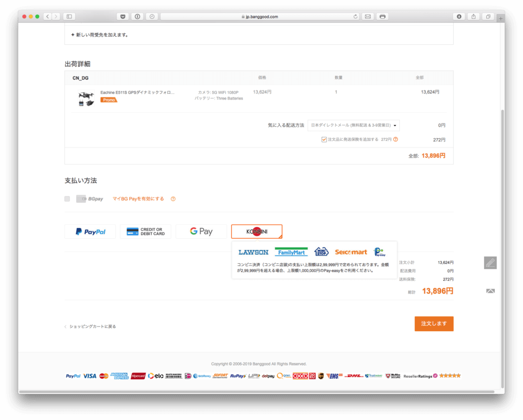Image resolution: width=523 pixels, height=420 pixels.
Task: Click the orange place order button
Action: tap(434, 324)
